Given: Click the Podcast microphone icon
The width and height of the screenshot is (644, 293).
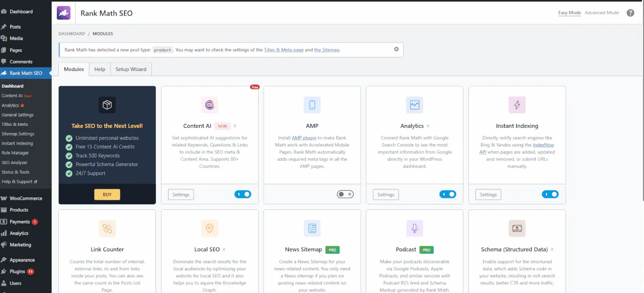Looking at the screenshot, I should click(414, 228).
